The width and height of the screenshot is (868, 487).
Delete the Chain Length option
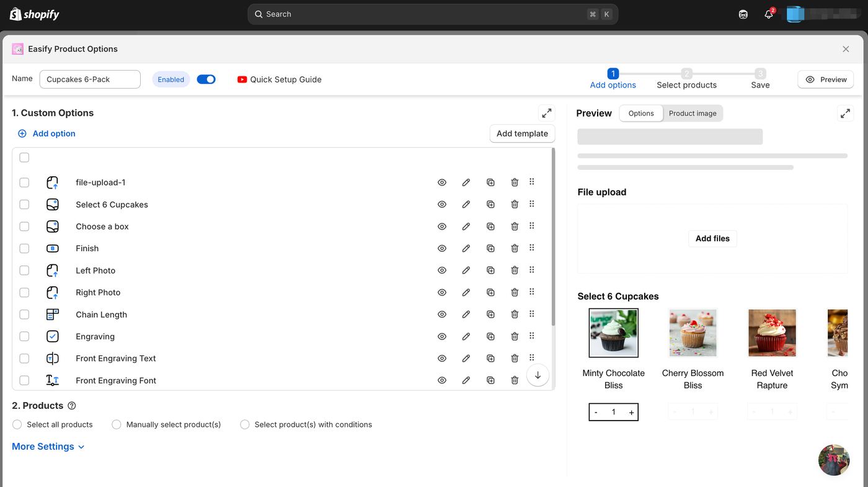pos(515,315)
